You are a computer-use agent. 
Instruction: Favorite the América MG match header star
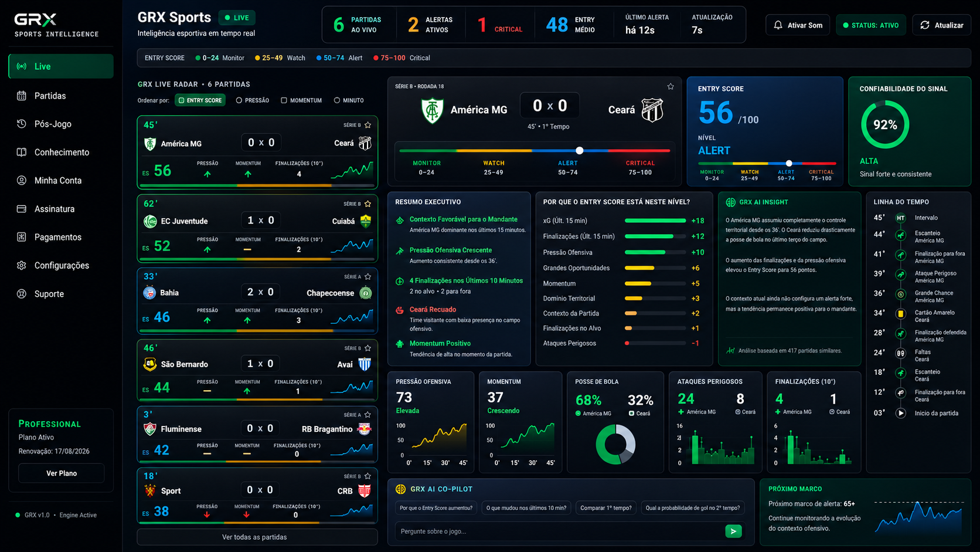(671, 87)
